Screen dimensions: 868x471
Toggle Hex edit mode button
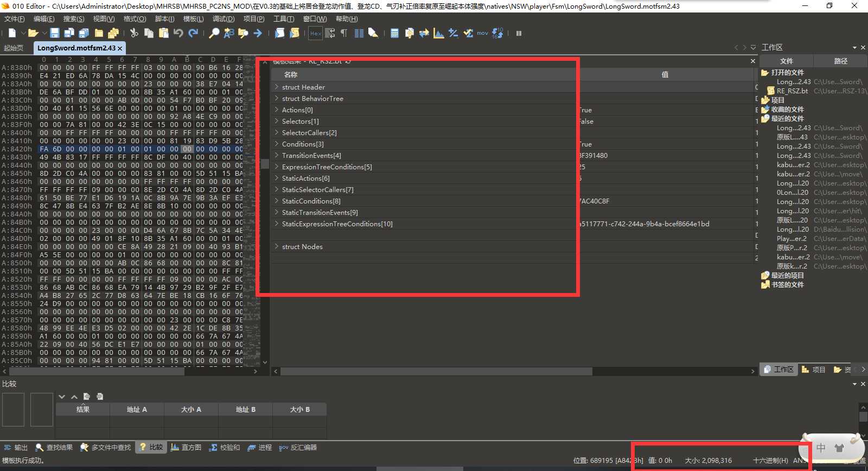(315, 33)
